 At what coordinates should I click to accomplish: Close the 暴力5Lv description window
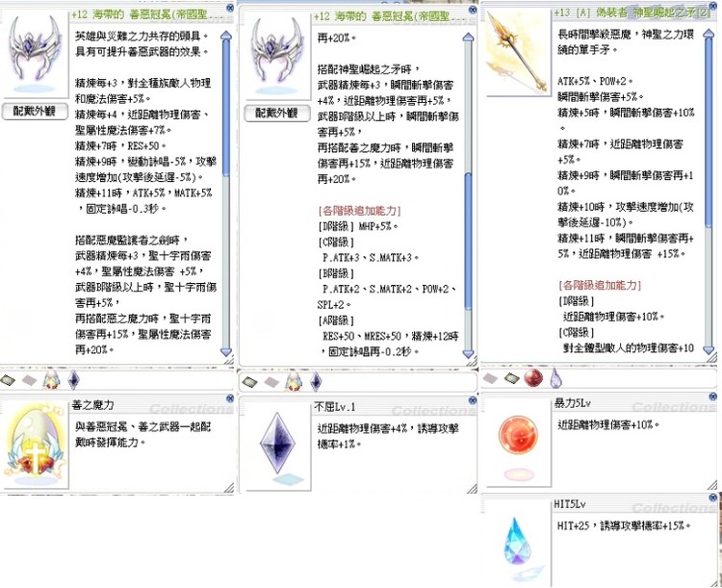pos(713,396)
